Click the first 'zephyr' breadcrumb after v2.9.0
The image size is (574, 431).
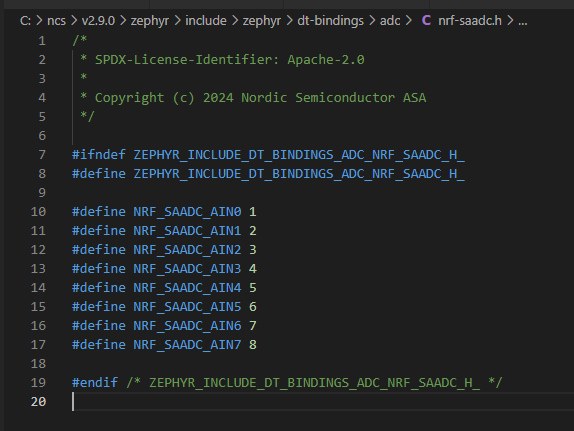(150, 21)
